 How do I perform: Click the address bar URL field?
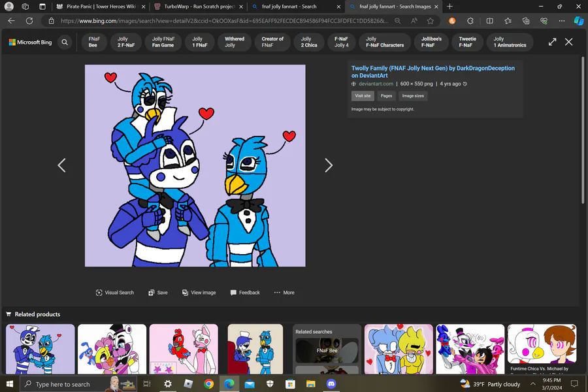pos(224,21)
